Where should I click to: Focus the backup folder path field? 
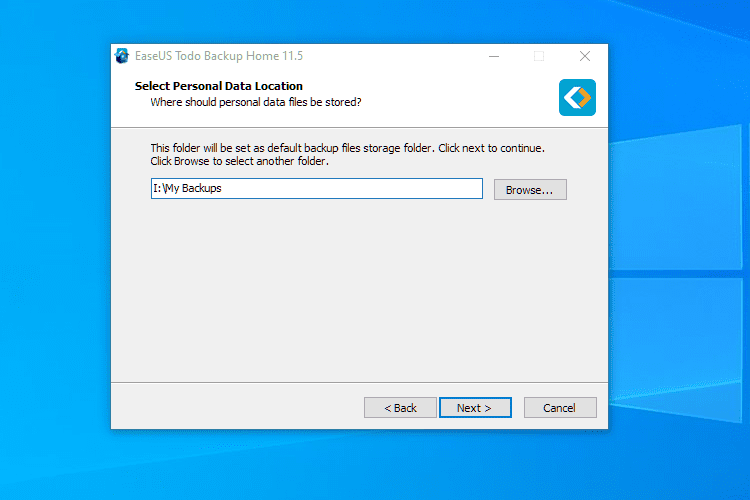pos(317,189)
